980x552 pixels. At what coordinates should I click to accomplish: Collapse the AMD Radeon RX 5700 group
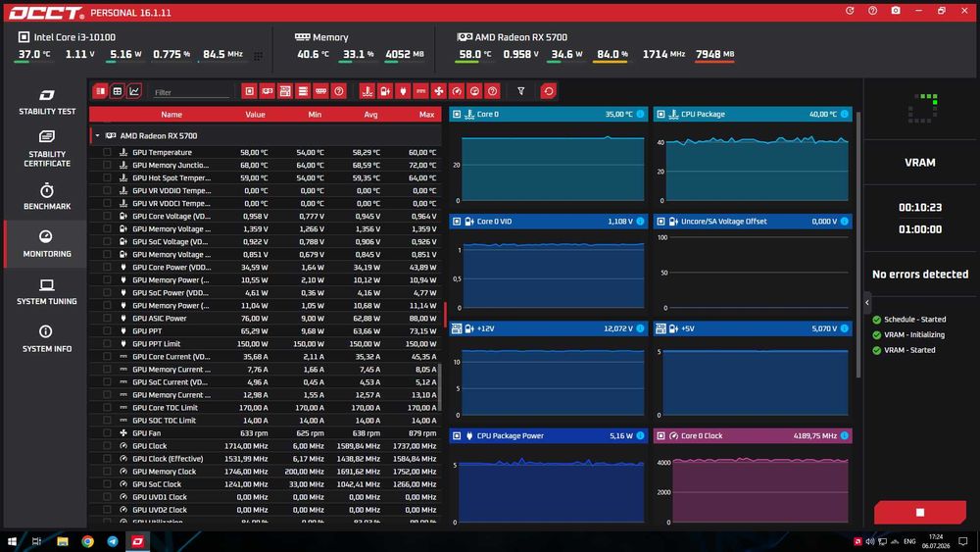97,135
